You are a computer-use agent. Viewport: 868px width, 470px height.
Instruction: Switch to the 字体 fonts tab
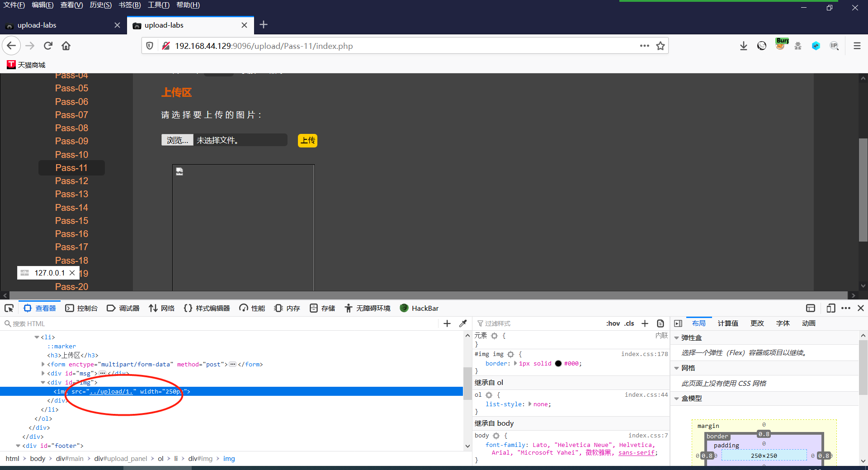(783, 323)
